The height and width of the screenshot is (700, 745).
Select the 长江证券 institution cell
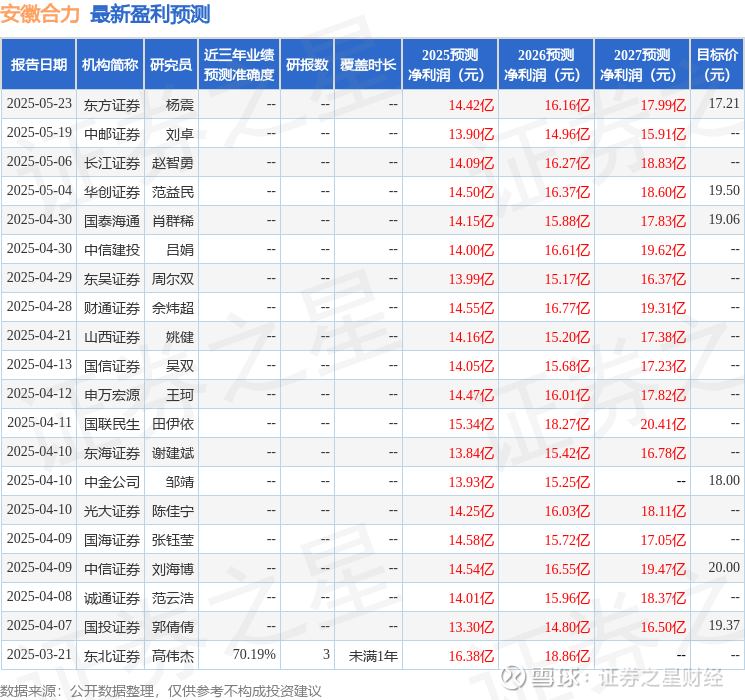point(112,163)
